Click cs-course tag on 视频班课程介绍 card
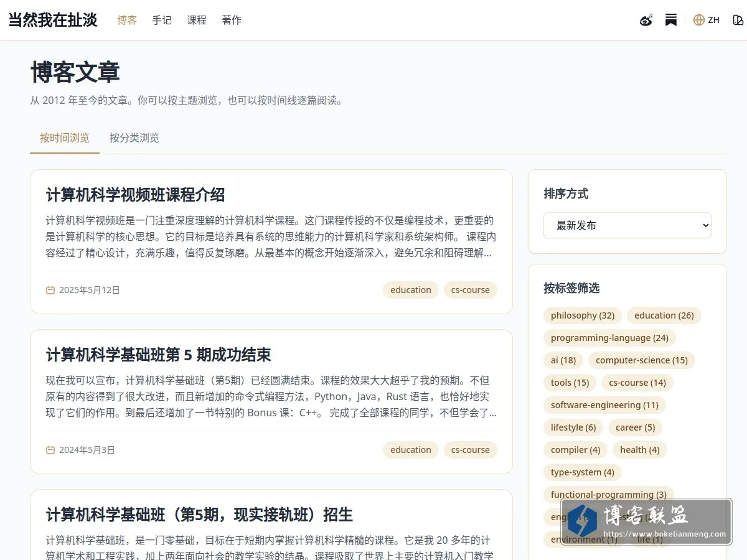 pos(471,290)
